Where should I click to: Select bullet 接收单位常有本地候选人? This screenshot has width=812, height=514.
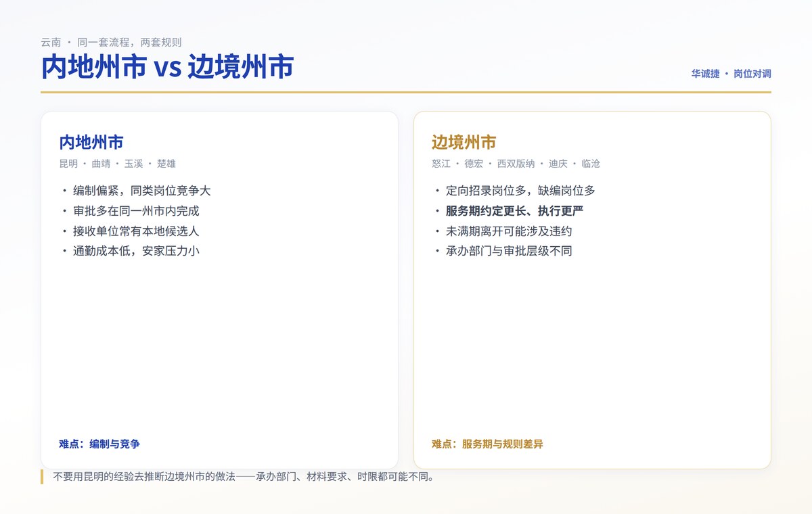[x=136, y=231]
